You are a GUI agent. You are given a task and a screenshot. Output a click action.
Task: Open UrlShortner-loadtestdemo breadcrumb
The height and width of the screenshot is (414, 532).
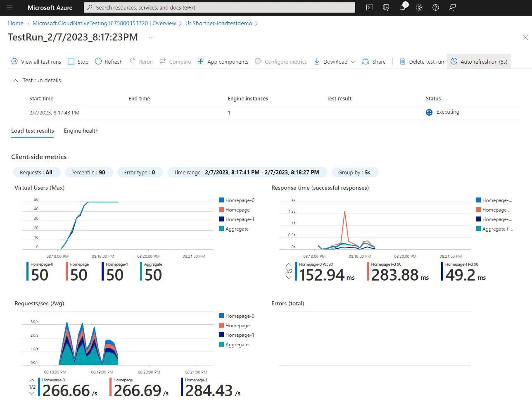coord(218,23)
